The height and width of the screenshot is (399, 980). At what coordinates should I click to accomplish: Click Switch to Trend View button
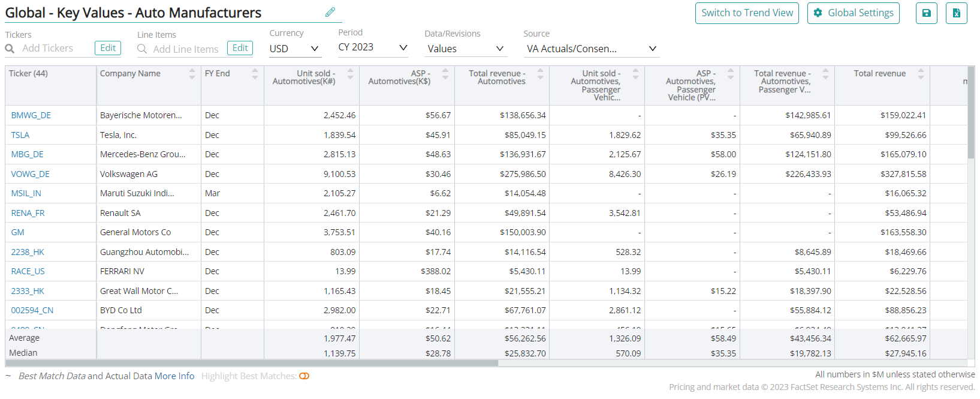[x=747, y=13]
